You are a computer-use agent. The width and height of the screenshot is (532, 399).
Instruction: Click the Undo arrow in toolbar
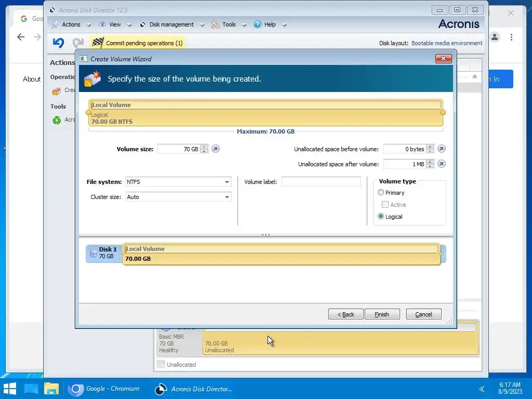coord(58,43)
